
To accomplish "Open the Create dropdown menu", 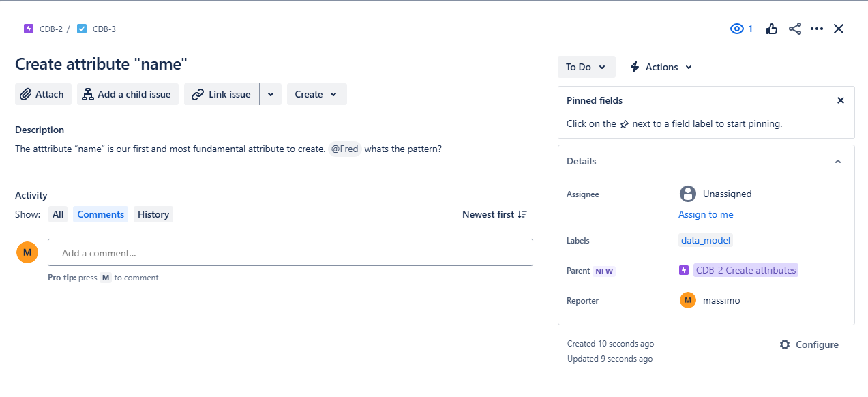I will click(x=316, y=94).
